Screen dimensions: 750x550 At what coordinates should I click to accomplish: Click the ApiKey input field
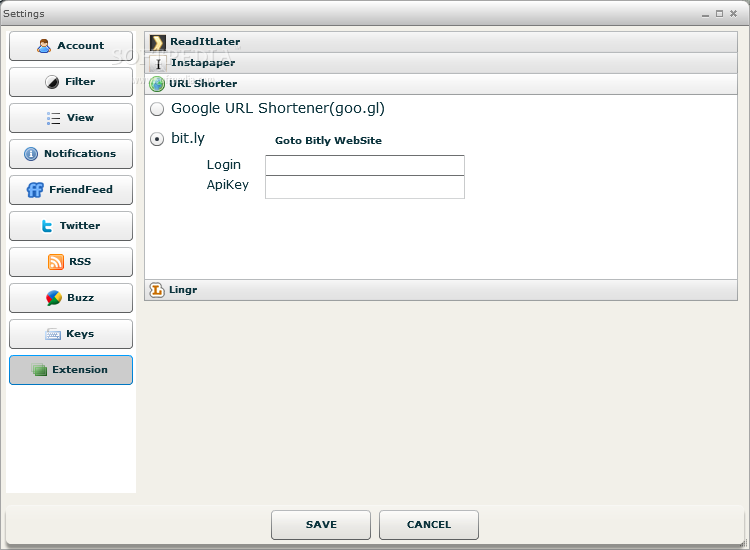pyautogui.click(x=365, y=187)
